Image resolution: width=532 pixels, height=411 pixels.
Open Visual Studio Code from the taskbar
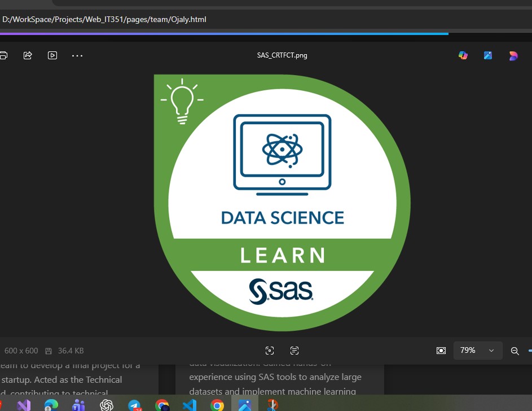190,405
